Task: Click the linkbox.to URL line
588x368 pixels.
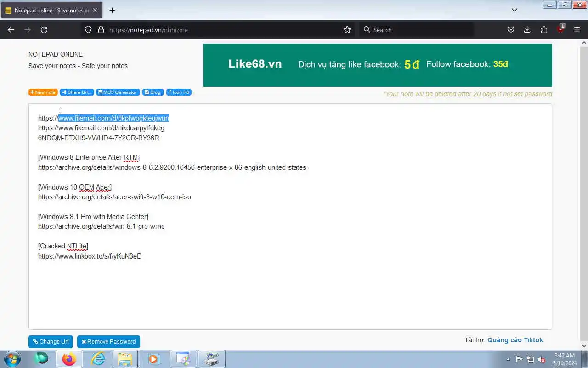Action: (90, 256)
